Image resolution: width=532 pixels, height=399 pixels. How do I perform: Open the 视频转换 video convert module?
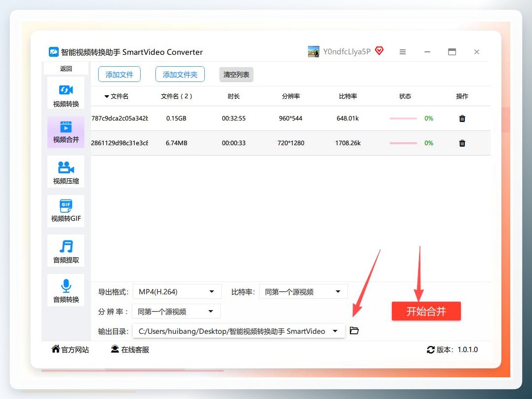[x=66, y=93]
